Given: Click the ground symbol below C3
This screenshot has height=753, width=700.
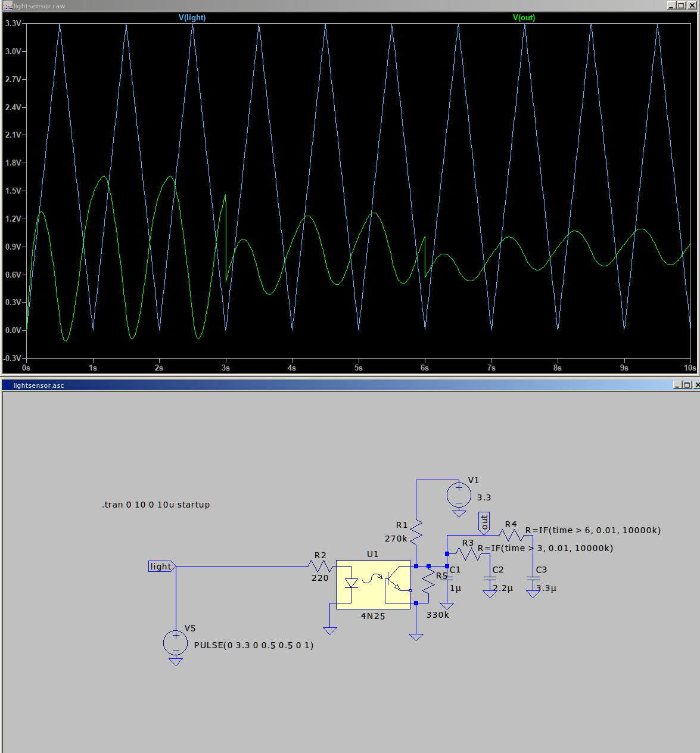Looking at the screenshot, I should pos(533,594).
